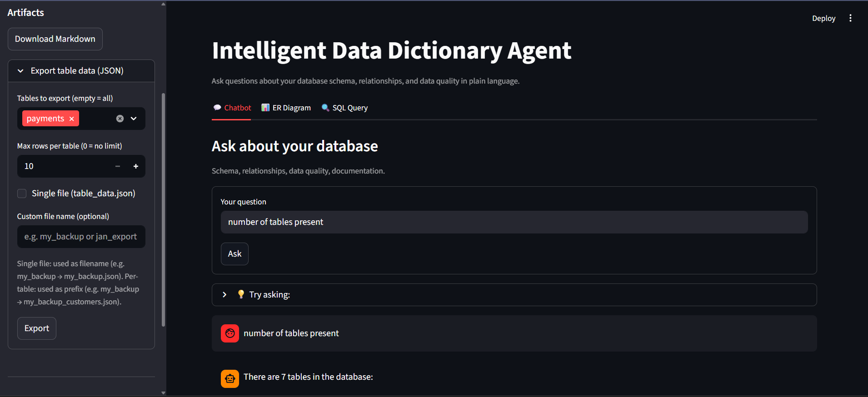Viewport: 868px width, 397px height.
Task: Click the Export button
Action: 37,328
